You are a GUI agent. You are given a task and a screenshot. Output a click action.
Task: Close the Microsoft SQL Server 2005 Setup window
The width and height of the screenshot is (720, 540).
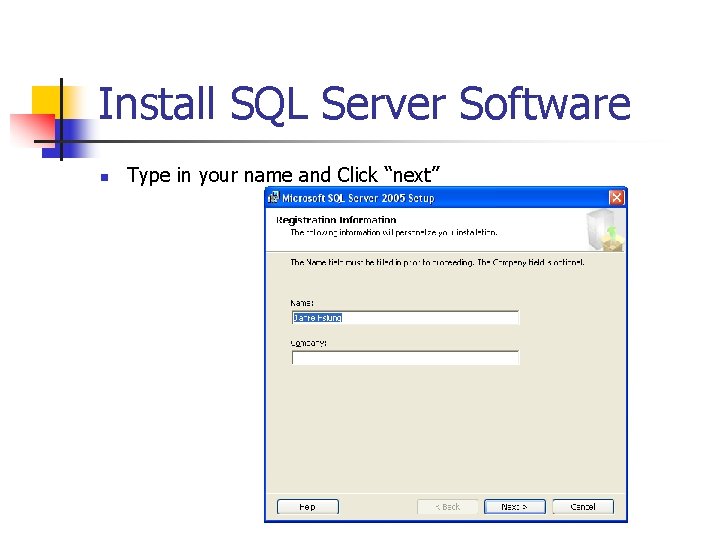coord(616,197)
